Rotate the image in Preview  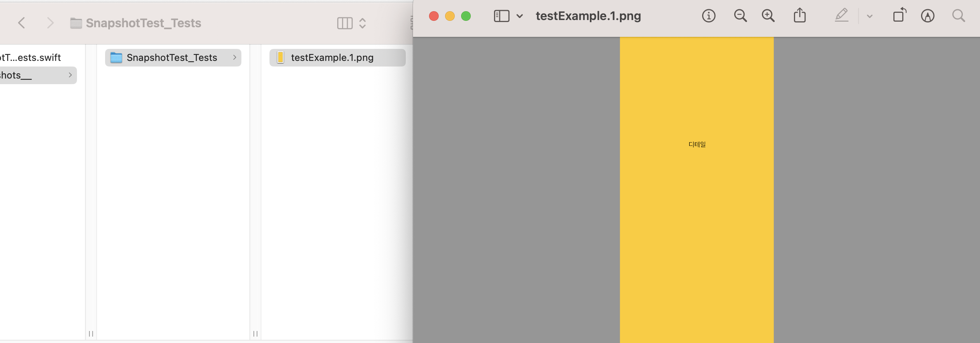(x=899, y=15)
